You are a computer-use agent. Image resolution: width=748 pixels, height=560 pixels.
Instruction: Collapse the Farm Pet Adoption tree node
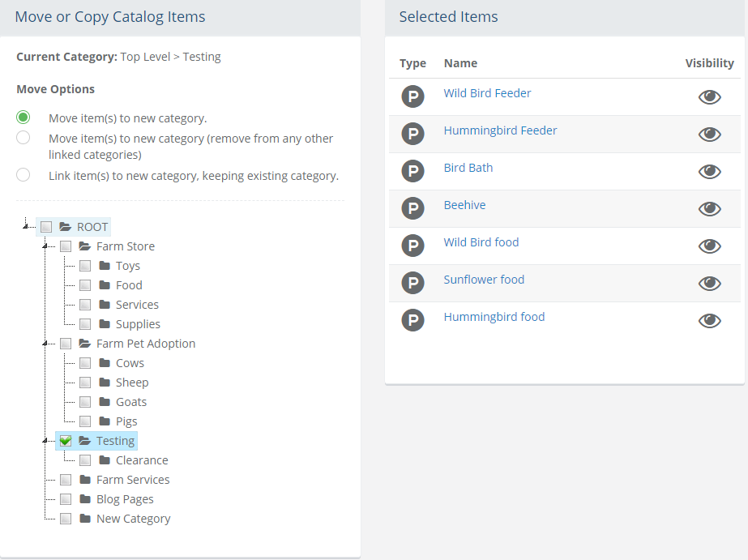(x=45, y=344)
